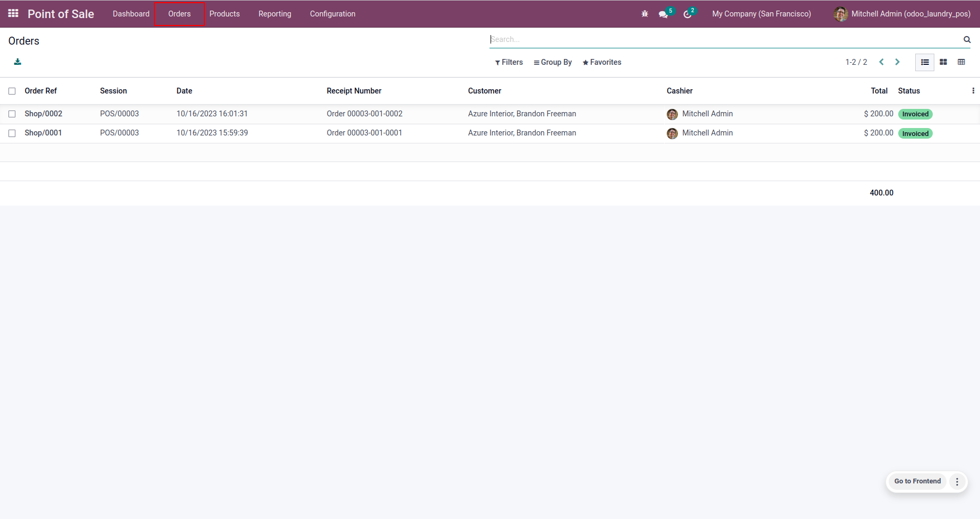Click session POS/00003 in Shop/0002 row
980x519 pixels.
pyautogui.click(x=119, y=114)
